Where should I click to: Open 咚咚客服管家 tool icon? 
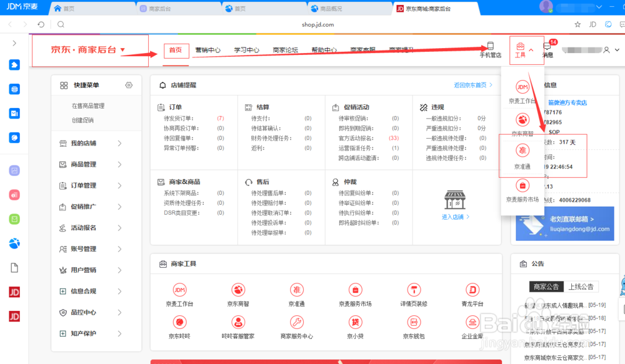[x=238, y=322]
